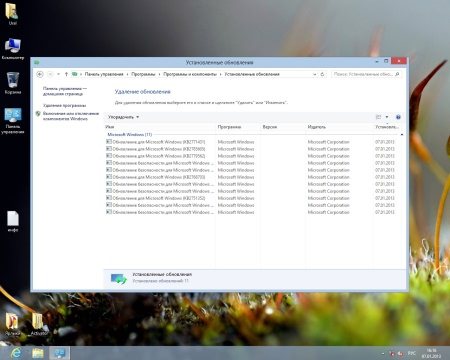This screenshot has width=450, height=360.
Task: Select the Ярлыки folder on the desktop
Action: 12,323
